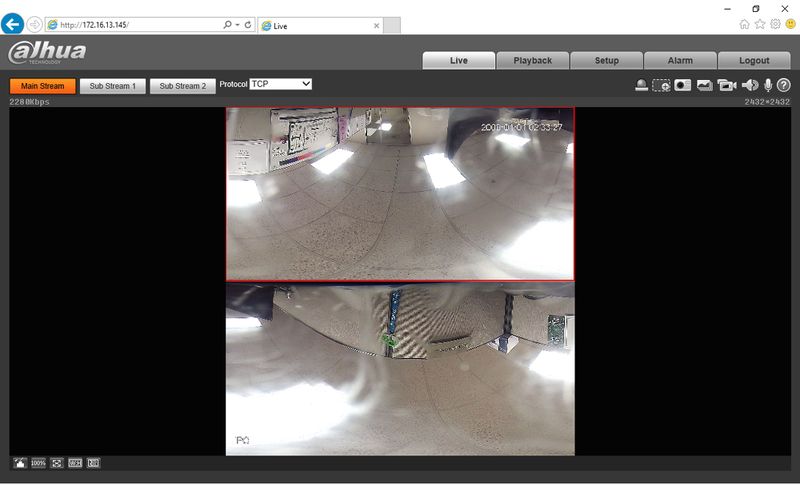Open image adjustment icon in bottom bar
This screenshot has width=800, height=485.
(x=20, y=463)
